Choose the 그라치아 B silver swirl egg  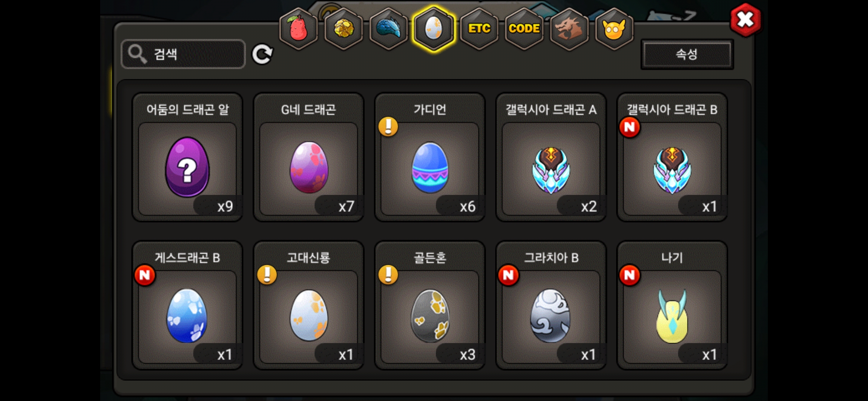[x=551, y=306]
